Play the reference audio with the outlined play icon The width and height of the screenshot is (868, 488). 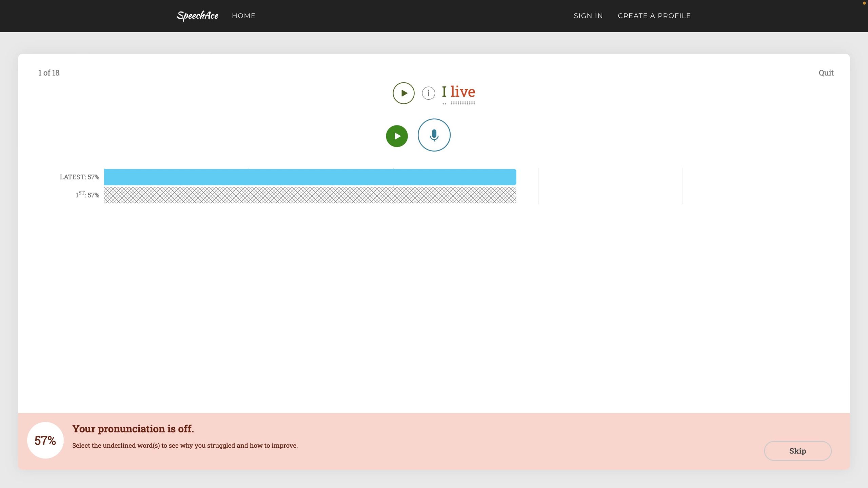403,93
